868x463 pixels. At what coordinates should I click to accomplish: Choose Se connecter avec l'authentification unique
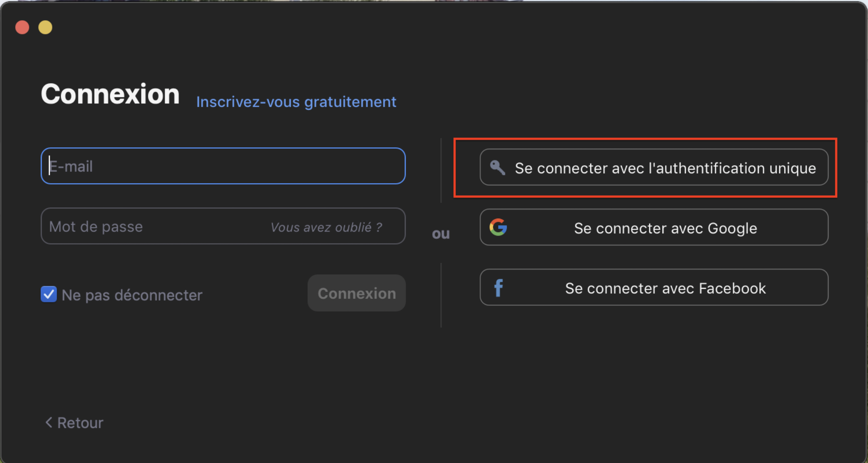(x=665, y=168)
